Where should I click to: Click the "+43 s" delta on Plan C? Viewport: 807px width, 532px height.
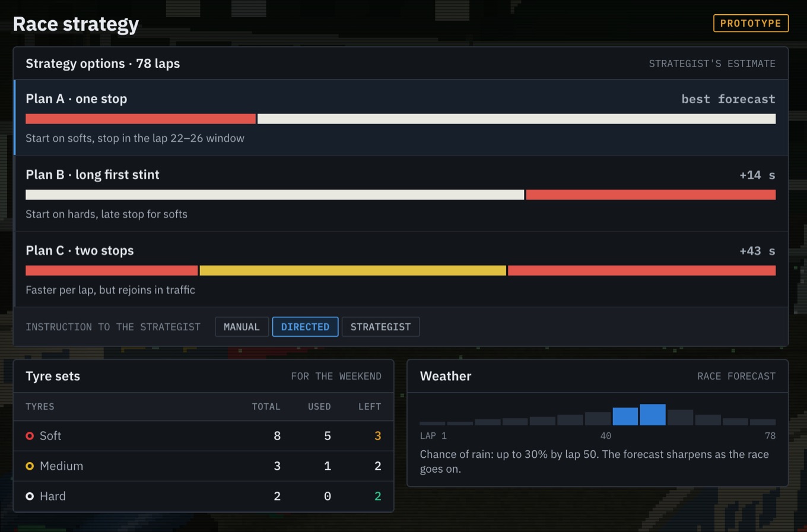(757, 251)
